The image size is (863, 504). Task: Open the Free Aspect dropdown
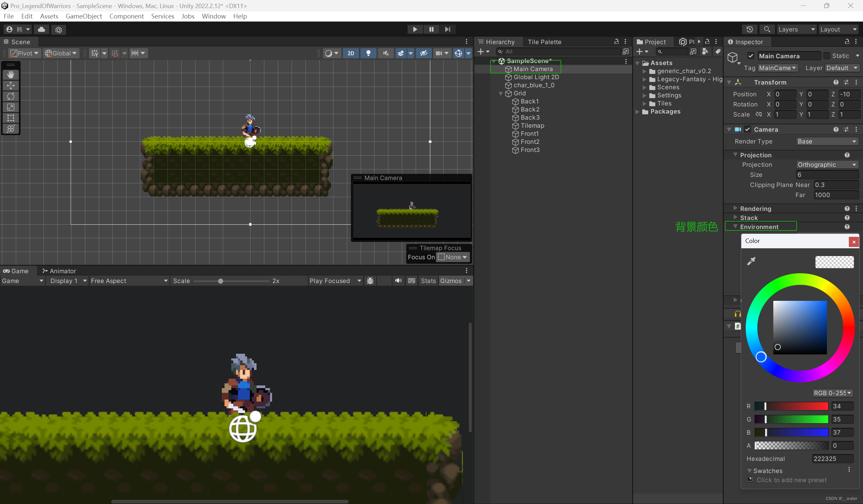129,281
